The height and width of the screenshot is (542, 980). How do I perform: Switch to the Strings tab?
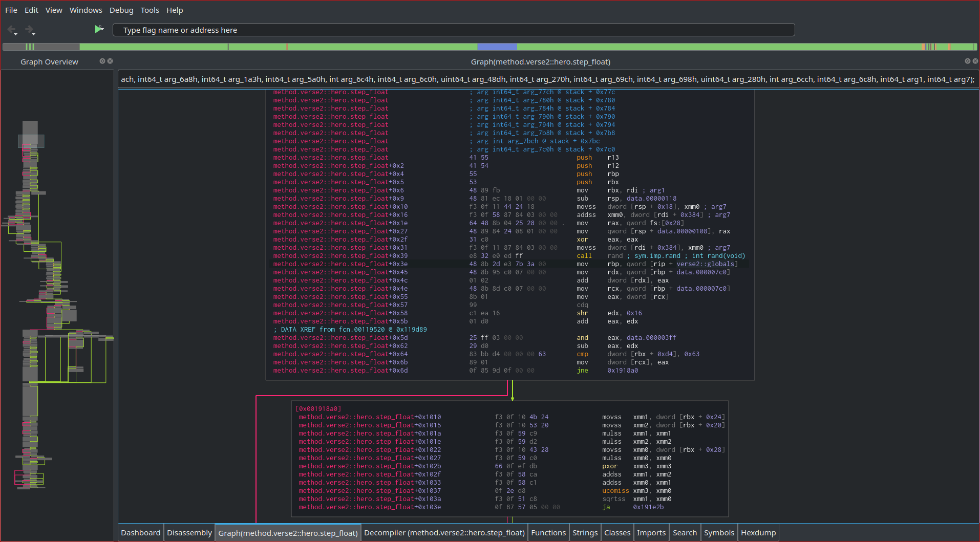(x=585, y=533)
